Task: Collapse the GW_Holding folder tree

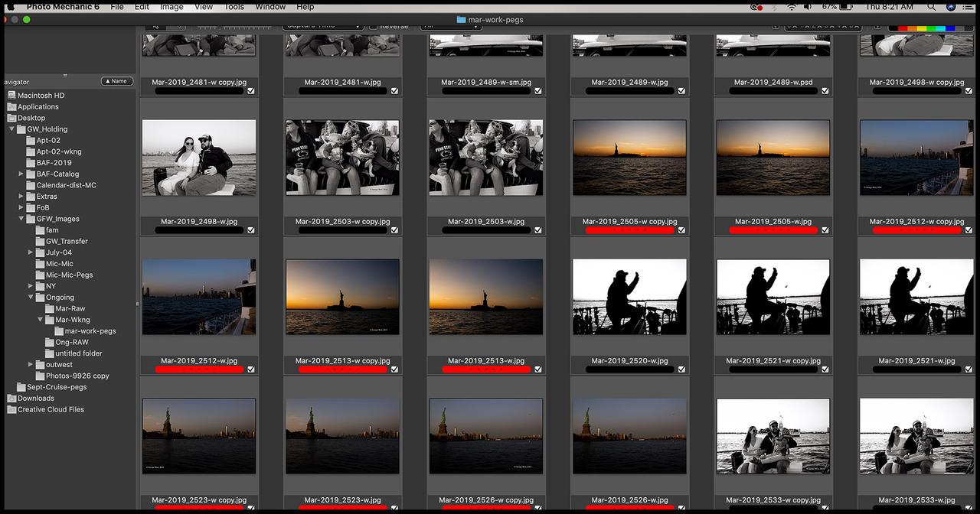Action: [12, 129]
